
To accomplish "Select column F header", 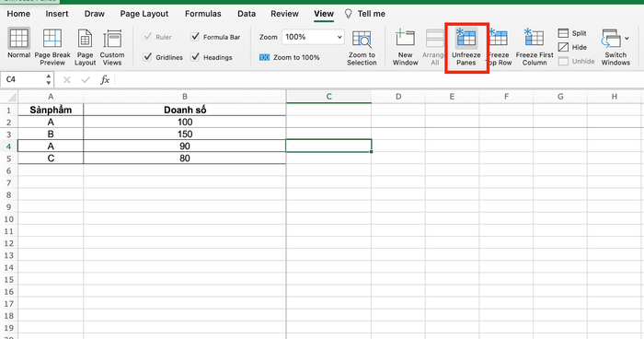I will tap(506, 97).
